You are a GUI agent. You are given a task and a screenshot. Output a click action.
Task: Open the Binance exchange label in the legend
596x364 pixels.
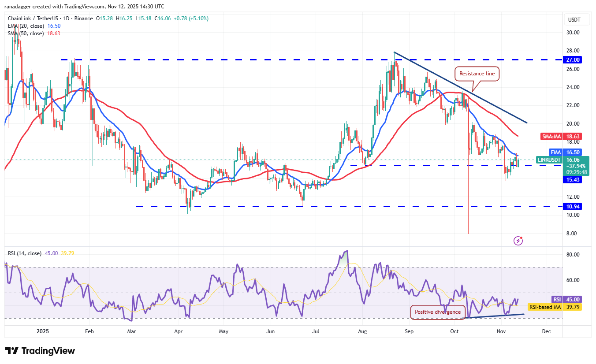84,18
